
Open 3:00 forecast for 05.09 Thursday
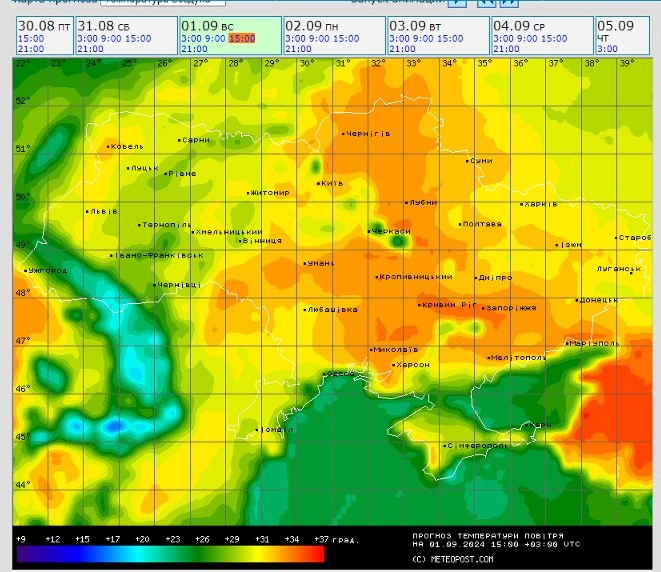(607, 48)
